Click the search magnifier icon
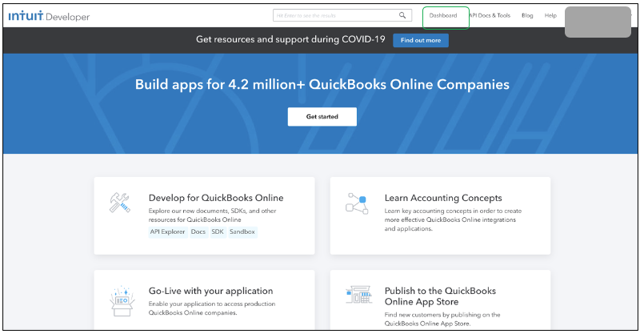This screenshot has width=644, height=334. coord(402,15)
